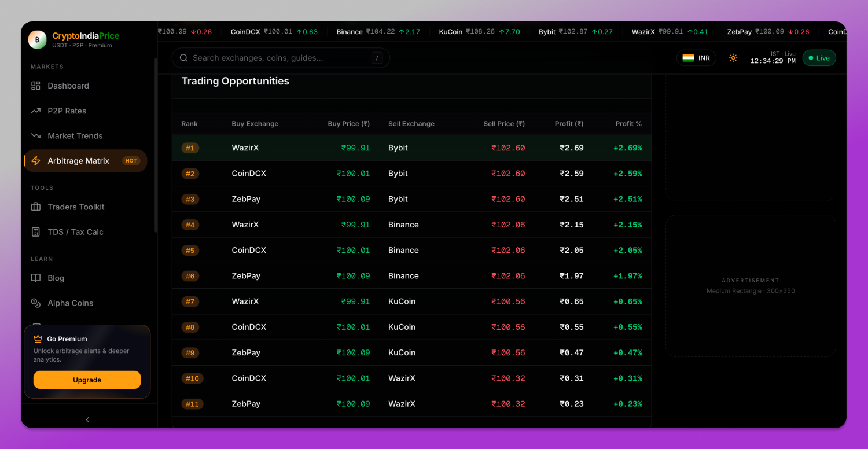Click Binance in the #4 row
The width and height of the screenshot is (868, 449).
point(403,225)
